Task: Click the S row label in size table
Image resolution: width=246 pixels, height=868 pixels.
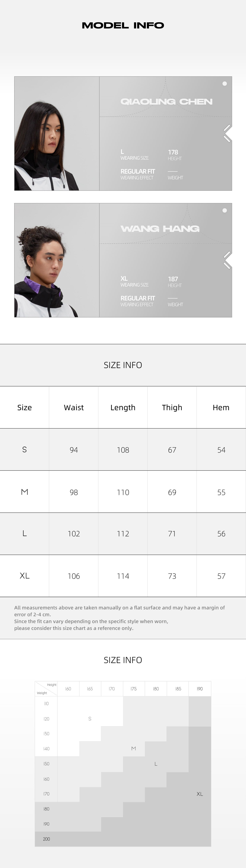Action: point(25,450)
